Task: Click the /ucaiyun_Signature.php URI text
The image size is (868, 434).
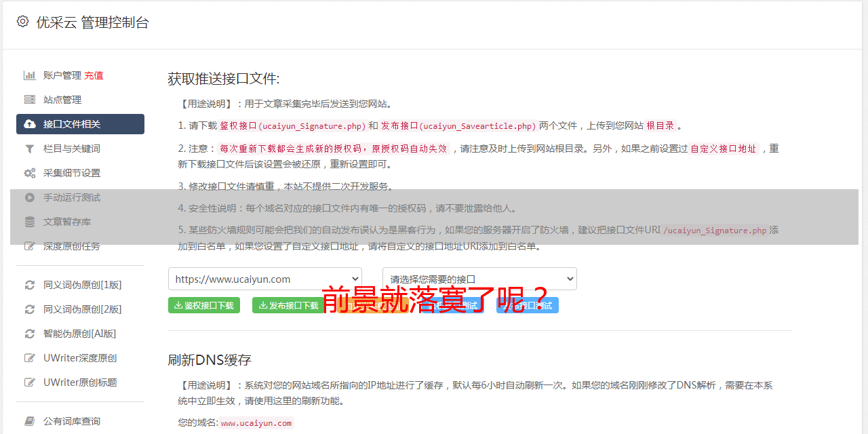Action: 715,231
